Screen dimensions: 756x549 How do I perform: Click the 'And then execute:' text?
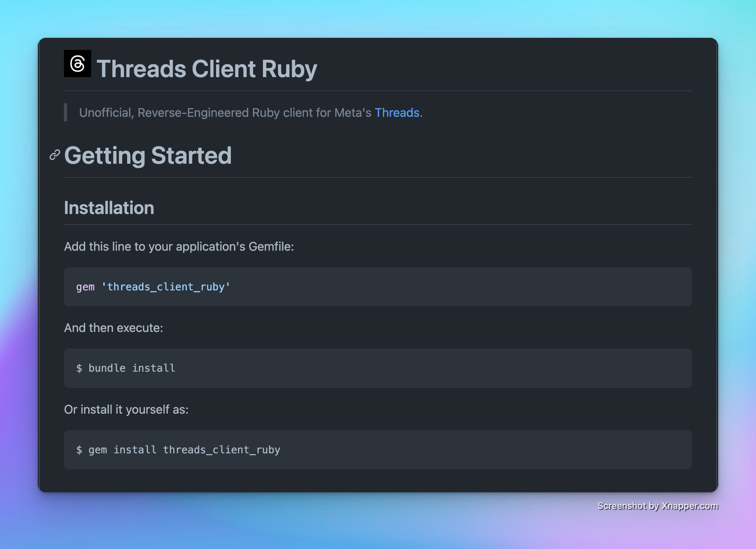point(114,328)
